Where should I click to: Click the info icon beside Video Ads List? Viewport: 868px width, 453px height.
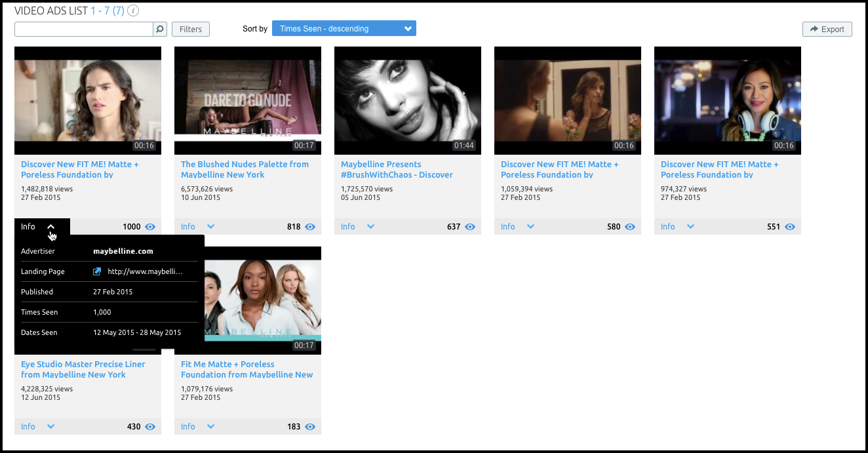(x=134, y=10)
